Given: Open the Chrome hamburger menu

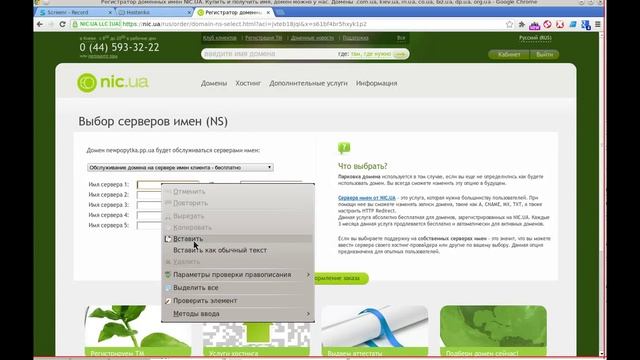Looking at the screenshot, I should pos(598,24).
